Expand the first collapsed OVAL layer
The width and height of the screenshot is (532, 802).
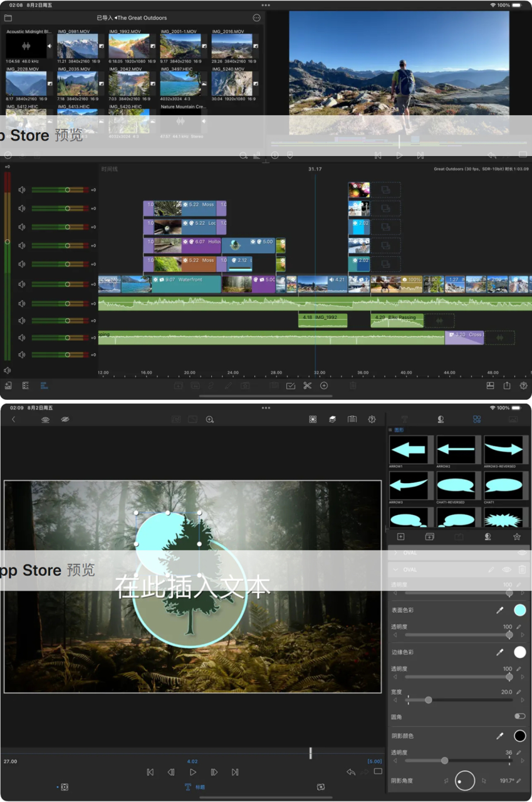(x=395, y=553)
